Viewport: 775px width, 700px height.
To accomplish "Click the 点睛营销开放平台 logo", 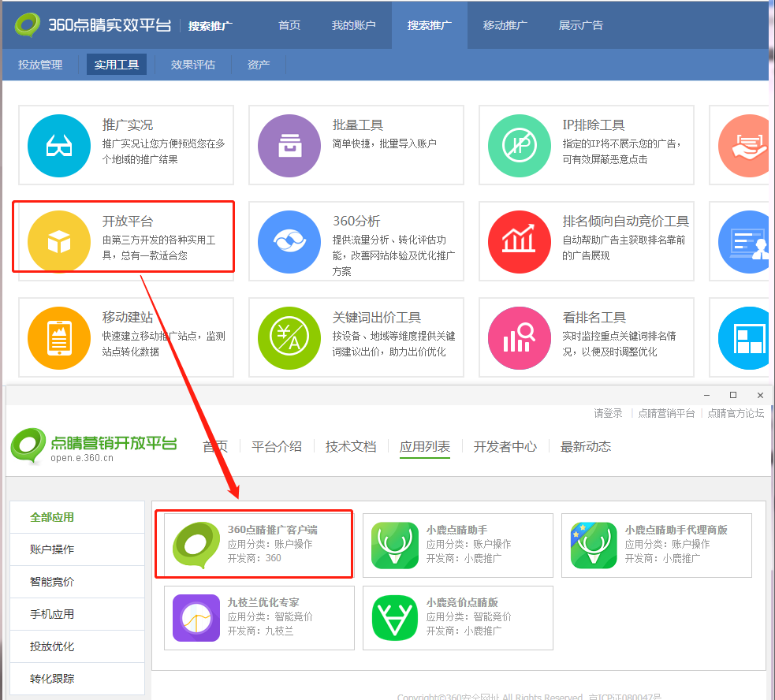I will point(94,446).
